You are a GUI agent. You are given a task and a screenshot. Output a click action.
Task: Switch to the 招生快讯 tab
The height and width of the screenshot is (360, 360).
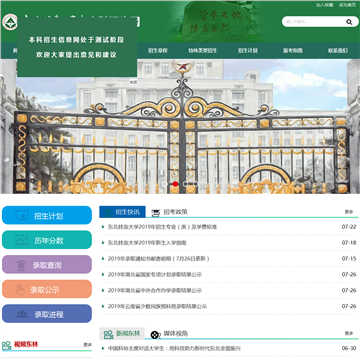pos(122,212)
